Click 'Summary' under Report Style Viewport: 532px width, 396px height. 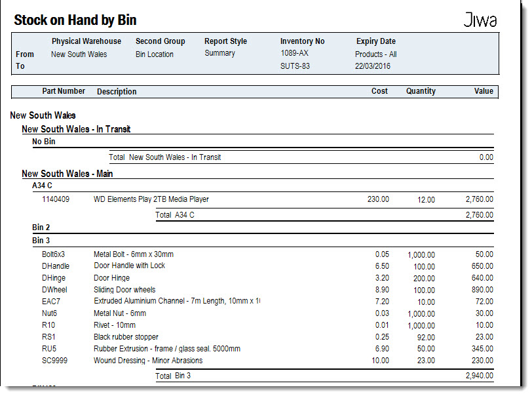pyautogui.click(x=219, y=53)
